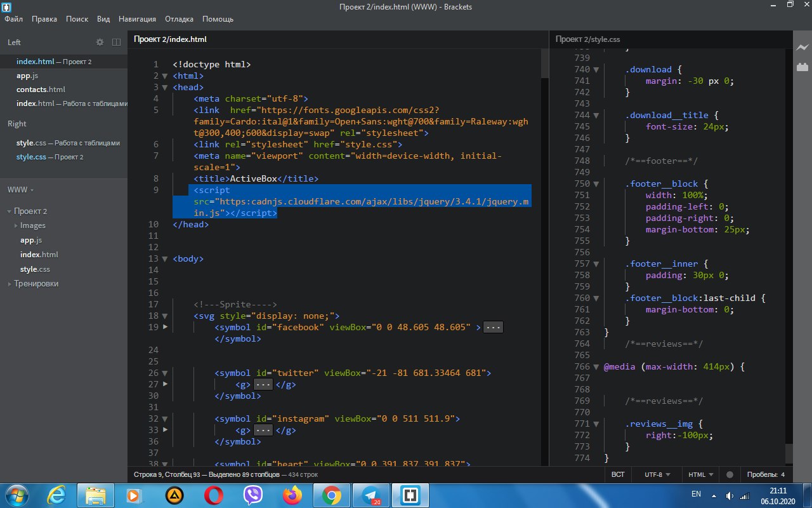Open the Extension Manager brick icon

(x=802, y=66)
